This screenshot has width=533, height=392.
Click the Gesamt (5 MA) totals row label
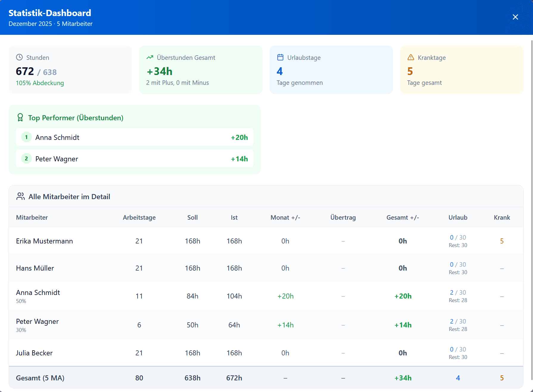40,378
